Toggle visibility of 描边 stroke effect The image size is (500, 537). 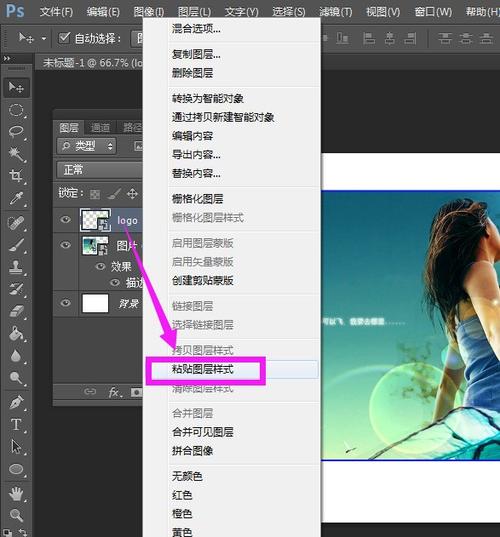tap(115, 283)
